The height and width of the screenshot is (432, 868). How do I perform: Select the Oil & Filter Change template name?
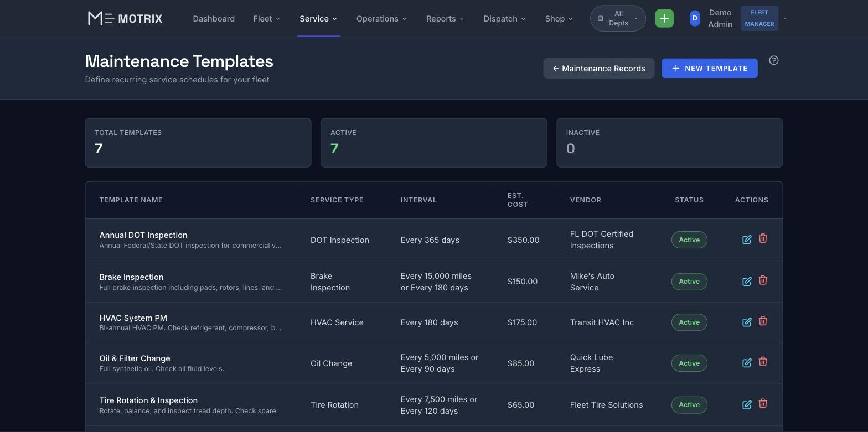[135, 358]
